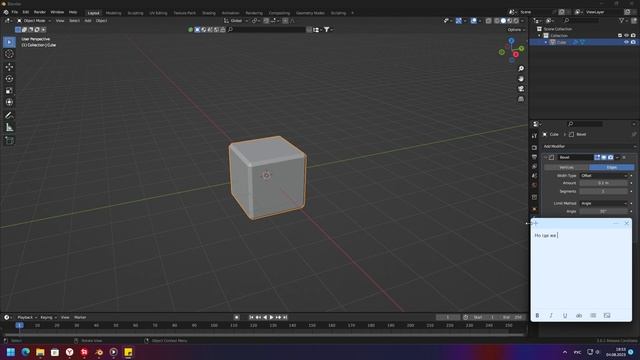Open Output properties tab icon
The image size is (640, 360).
(534, 157)
